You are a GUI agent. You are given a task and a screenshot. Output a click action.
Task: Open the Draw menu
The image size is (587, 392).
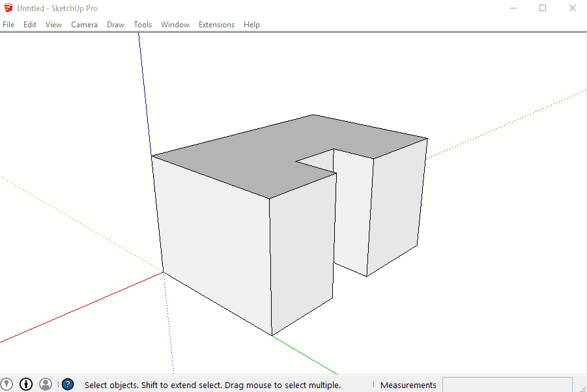pos(115,25)
